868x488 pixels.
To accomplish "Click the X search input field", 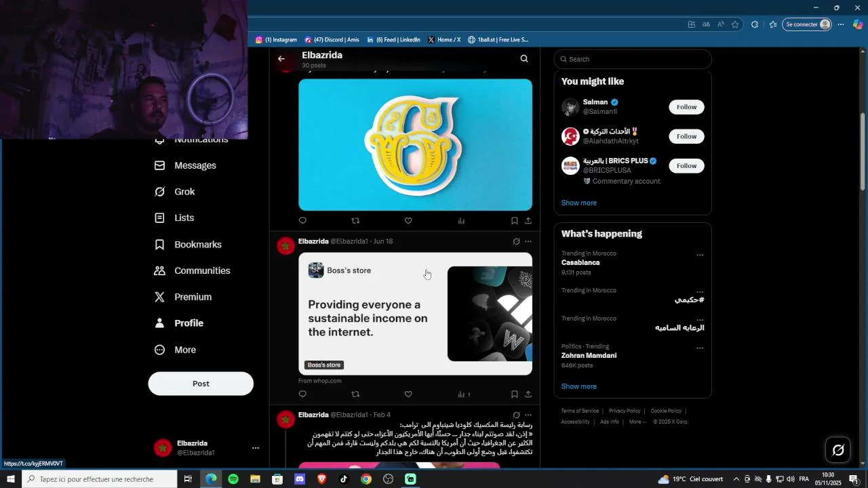I will 633,59.
